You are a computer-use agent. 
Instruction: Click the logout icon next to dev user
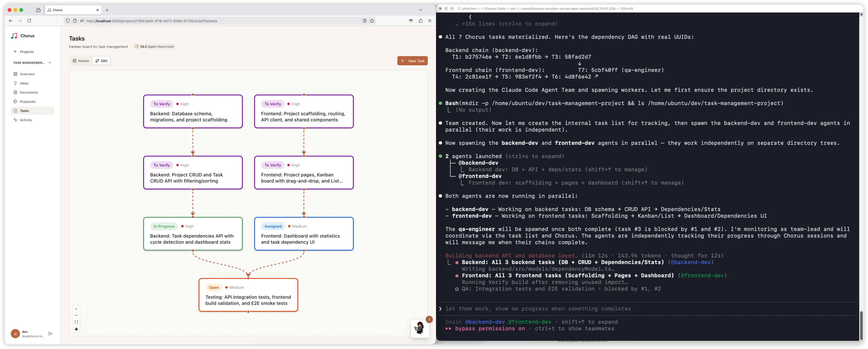(51, 333)
